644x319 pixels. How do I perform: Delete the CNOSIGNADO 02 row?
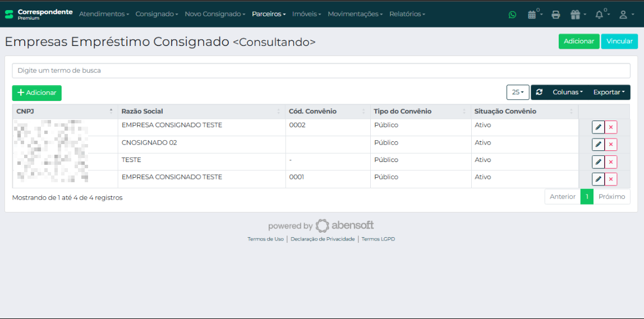pyautogui.click(x=611, y=145)
